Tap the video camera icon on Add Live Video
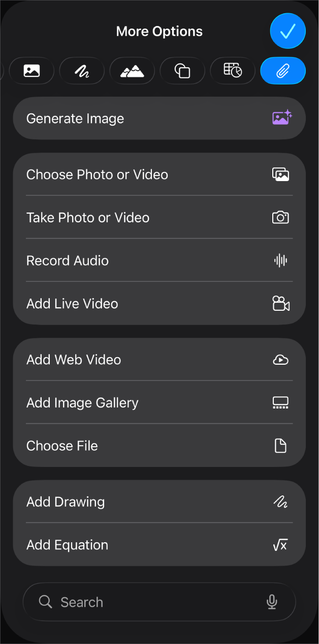The image size is (319, 644). [280, 304]
